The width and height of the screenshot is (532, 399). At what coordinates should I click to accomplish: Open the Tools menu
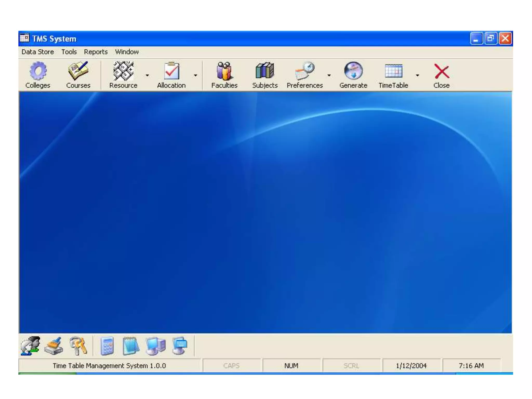[69, 52]
